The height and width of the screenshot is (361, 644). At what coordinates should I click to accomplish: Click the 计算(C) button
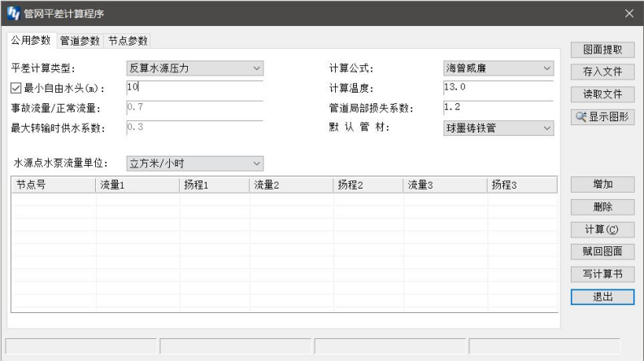point(603,229)
